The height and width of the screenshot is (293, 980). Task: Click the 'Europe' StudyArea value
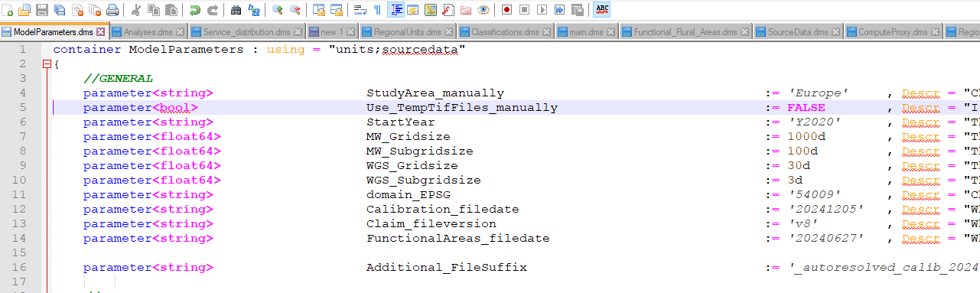coord(818,93)
